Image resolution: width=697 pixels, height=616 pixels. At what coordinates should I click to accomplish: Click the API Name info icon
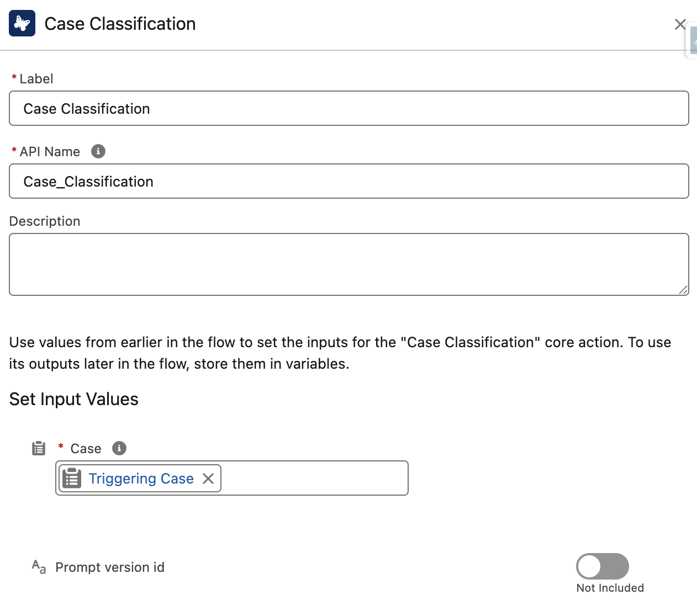98,151
